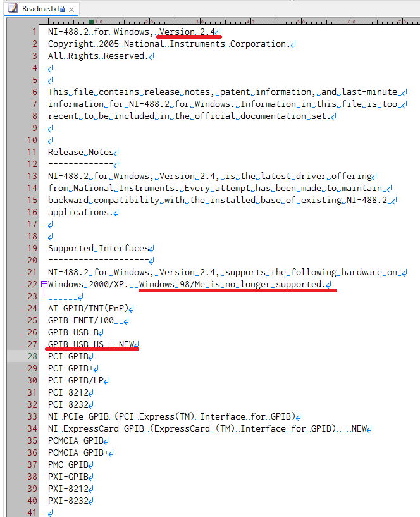Click 'Windows 98/Me is no longer supported.'
The height and width of the screenshot is (517, 420).
coord(232,284)
